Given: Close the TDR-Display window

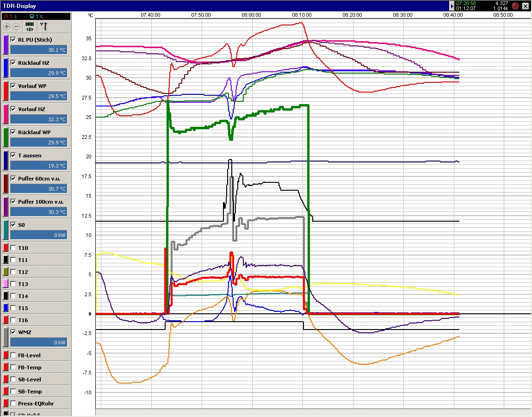Looking at the screenshot, I should click(525, 6).
